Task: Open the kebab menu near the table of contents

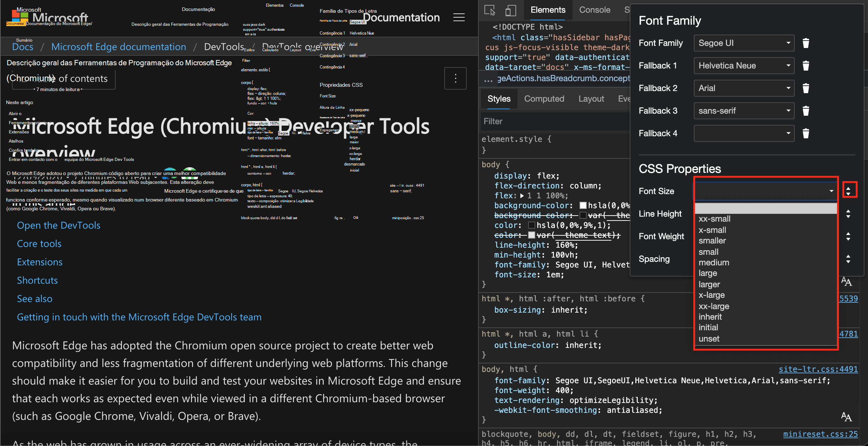Action: point(456,78)
